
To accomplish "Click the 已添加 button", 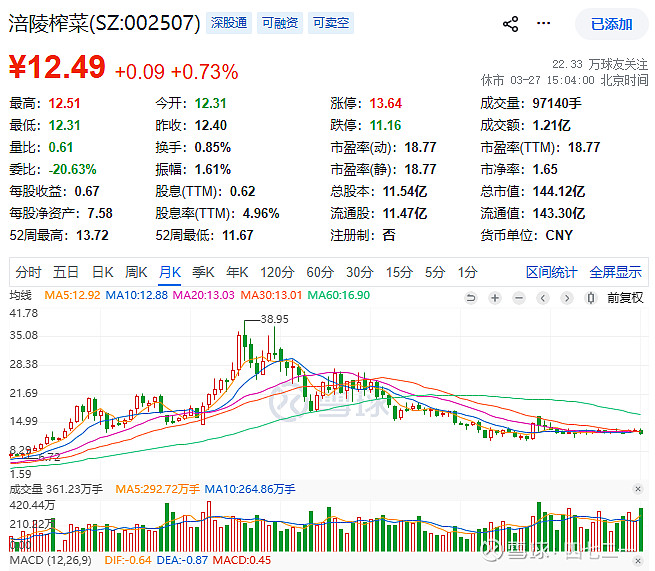I will 612,24.
